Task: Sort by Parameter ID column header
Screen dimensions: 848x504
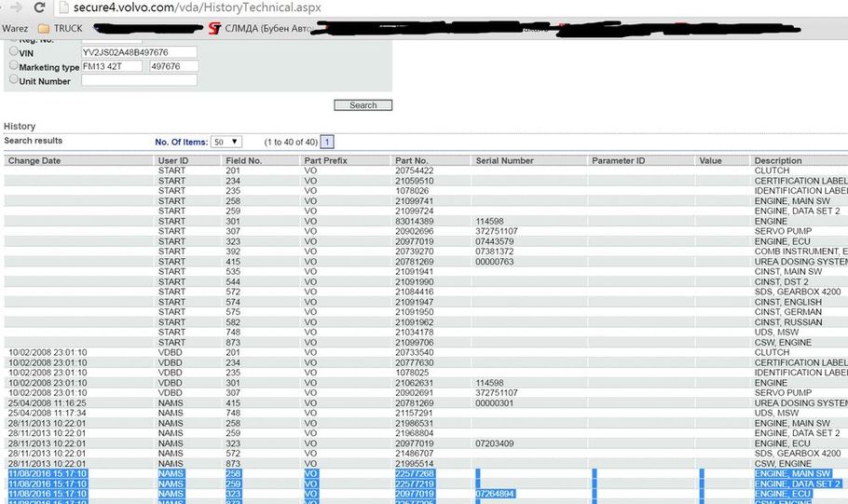Action: (618, 160)
